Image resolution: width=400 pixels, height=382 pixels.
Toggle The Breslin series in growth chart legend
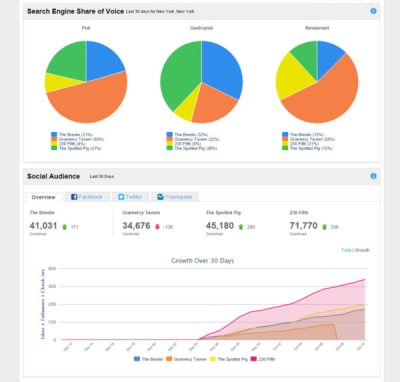pos(148,359)
